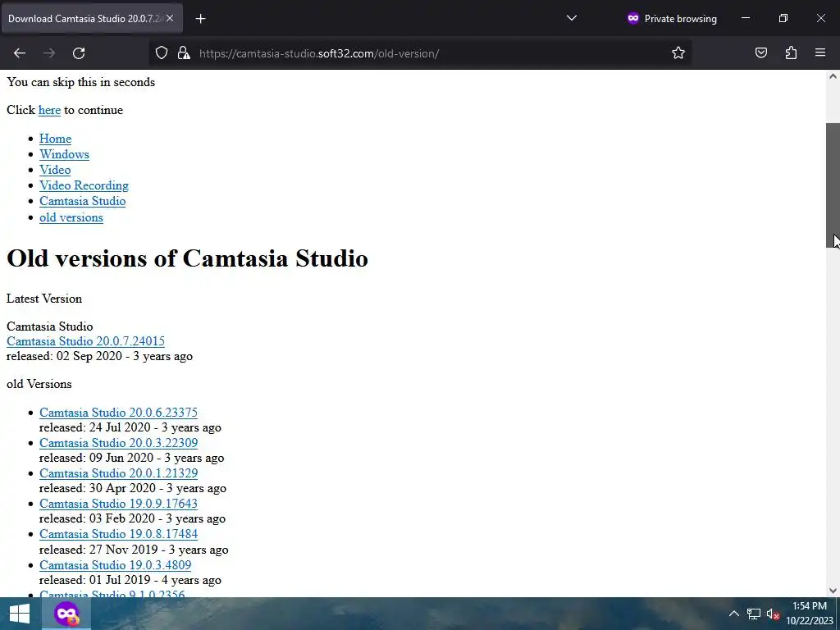Image resolution: width=840 pixels, height=630 pixels.
Task: Open the tracking protection shield icon
Action: coord(162,53)
